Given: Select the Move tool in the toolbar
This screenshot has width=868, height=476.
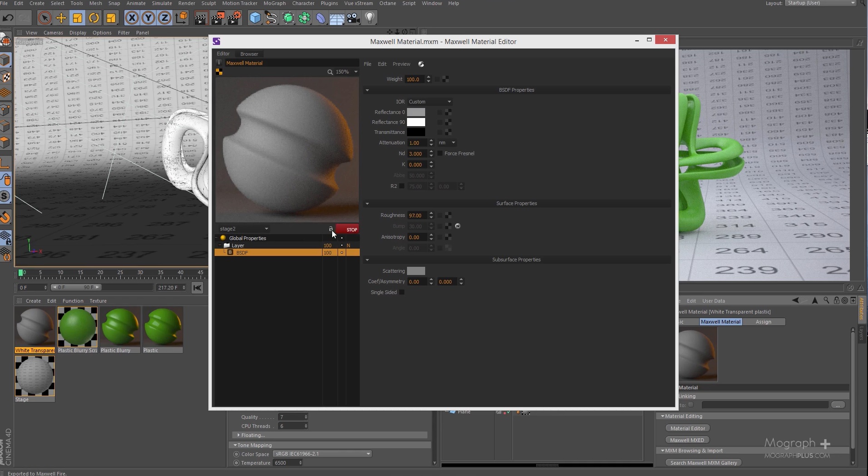Looking at the screenshot, I should [x=61, y=18].
